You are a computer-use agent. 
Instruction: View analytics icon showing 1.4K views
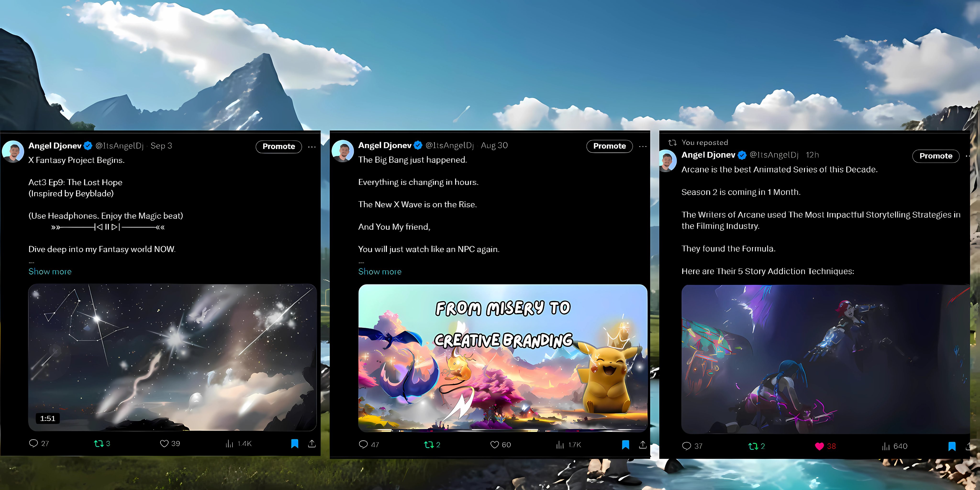click(x=229, y=444)
